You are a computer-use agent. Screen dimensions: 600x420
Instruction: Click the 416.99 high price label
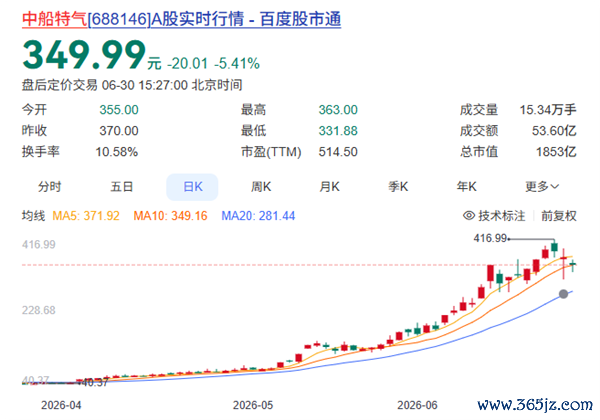click(x=490, y=238)
